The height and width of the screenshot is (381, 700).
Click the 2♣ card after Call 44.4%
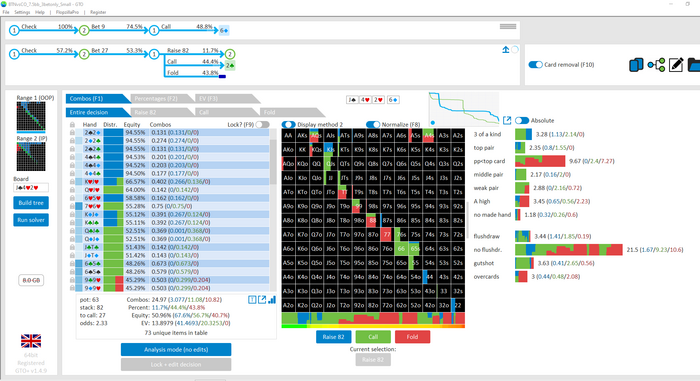(229, 65)
